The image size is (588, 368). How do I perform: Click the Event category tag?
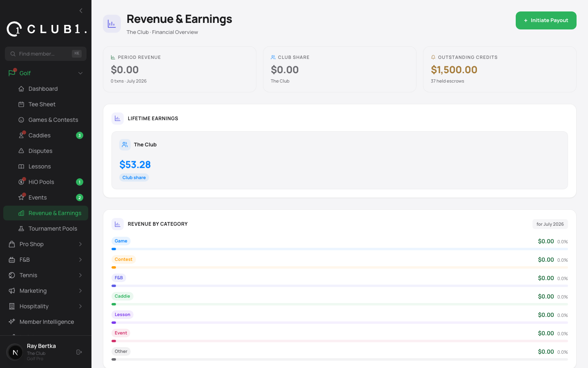121,333
